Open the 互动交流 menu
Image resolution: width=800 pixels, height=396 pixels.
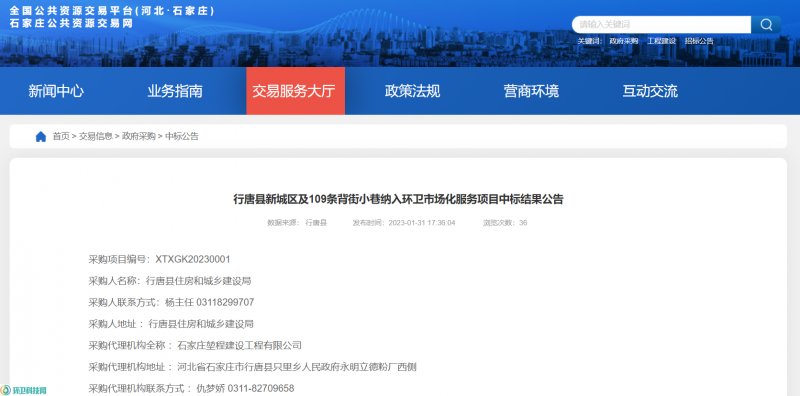650,91
